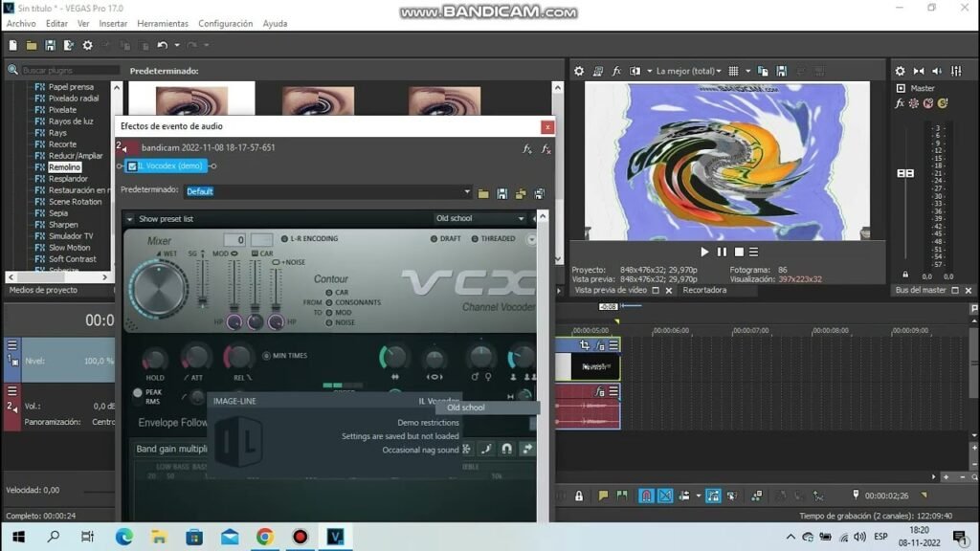Open a project with the folder icon

(32, 45)
